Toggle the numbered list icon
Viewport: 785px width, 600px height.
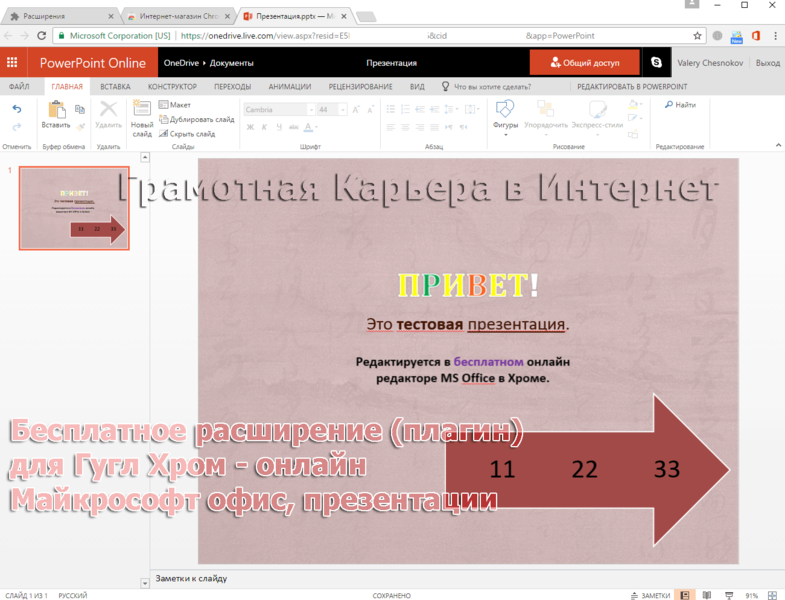[406, 109]
